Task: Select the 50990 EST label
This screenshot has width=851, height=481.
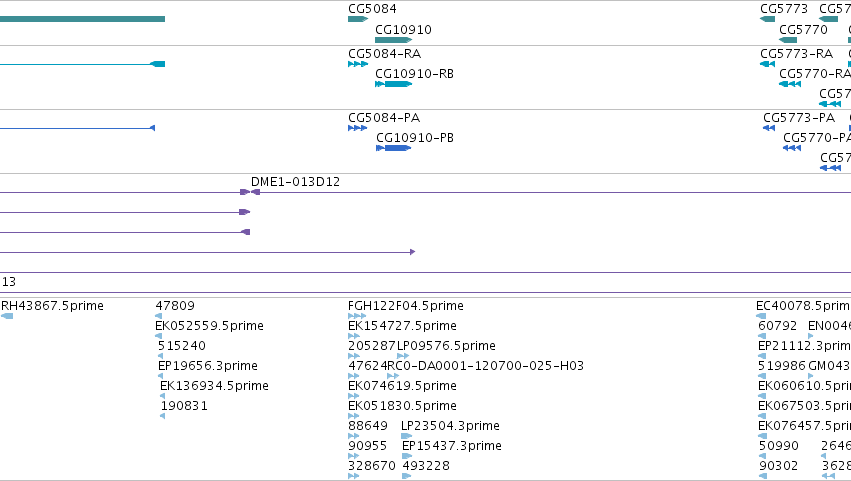Action: (778, 446)
